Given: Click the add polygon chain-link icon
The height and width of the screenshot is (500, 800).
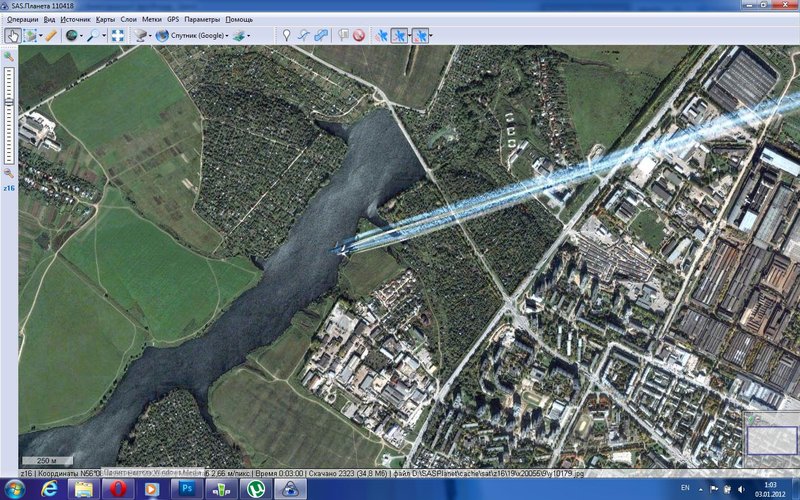Looking at the screenshot, I should (x=321, y=35).
